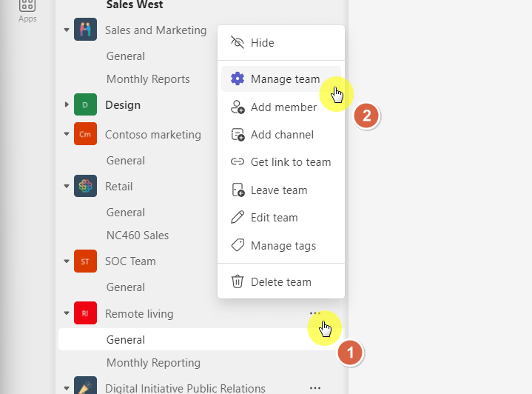Viewport: 532px width, 394px height.
Task: Click the Sales and Marketing team avatar
Action: (x=85, y=29)
